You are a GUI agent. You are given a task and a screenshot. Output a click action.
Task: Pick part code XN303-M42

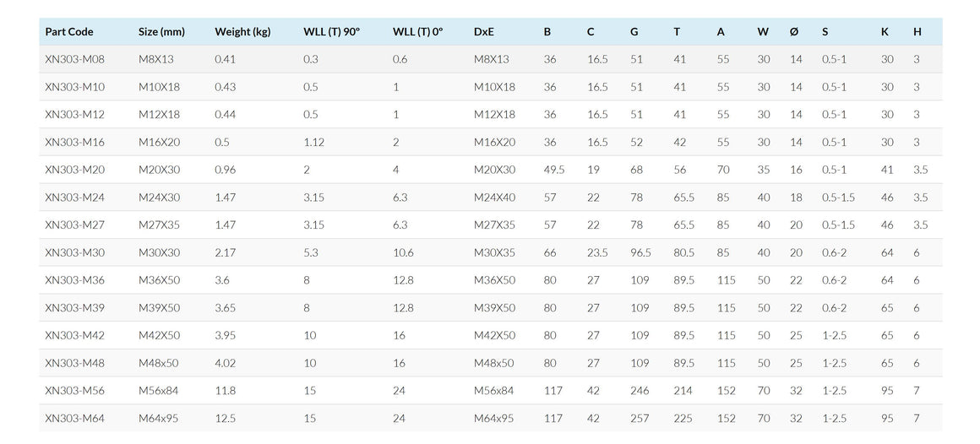(74, 335)
